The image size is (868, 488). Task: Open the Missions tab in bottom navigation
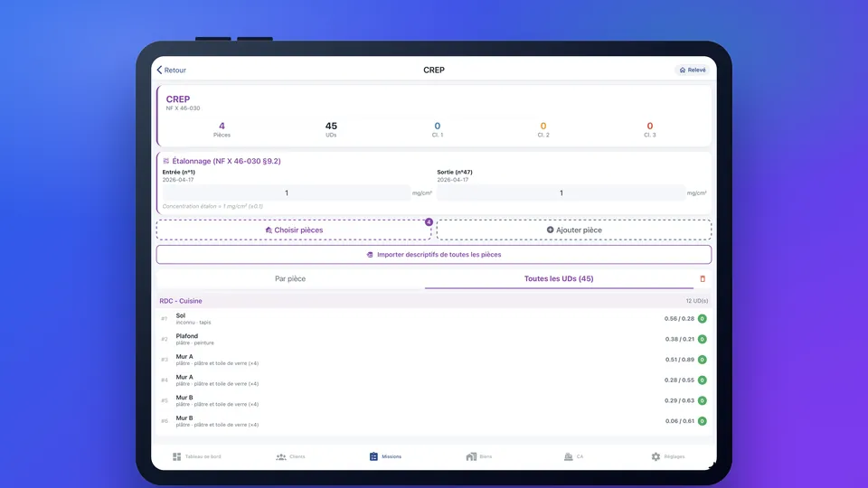385,456
